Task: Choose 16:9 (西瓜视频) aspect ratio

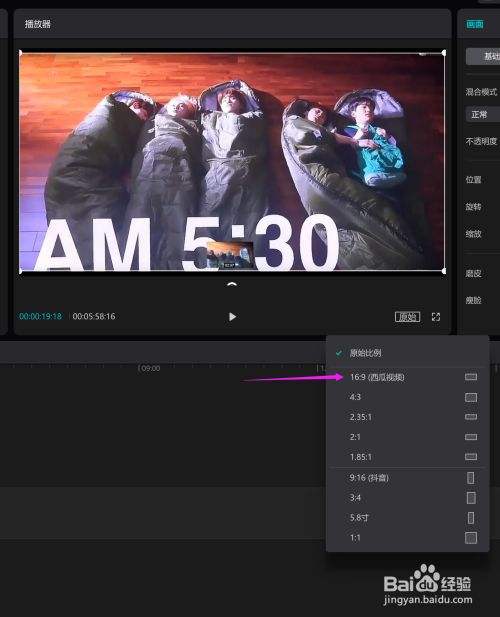Action: click(408, 377)
